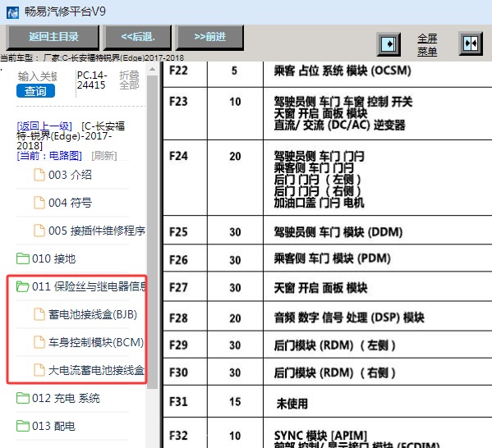This screenshot has height=448, width=492.
Task: Click fuse cell F24
Action: 178,156
